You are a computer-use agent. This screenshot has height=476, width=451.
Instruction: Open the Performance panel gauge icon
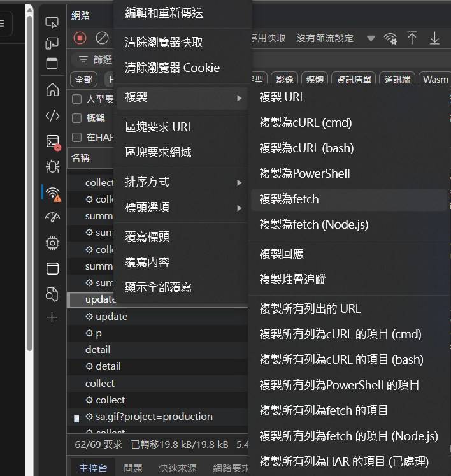pyautogui.click(x=52, y=217)
